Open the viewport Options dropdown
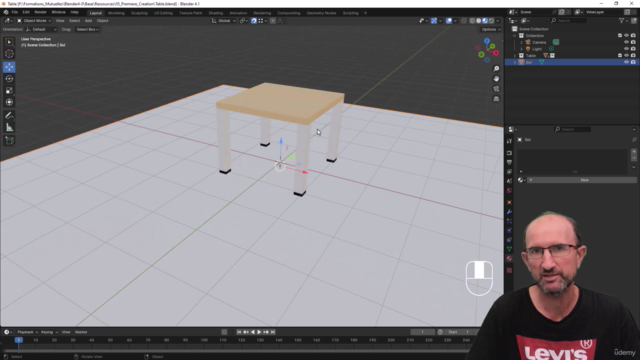Screen dimensions: 640x360 pyautogui.click(x=491, y=29)
